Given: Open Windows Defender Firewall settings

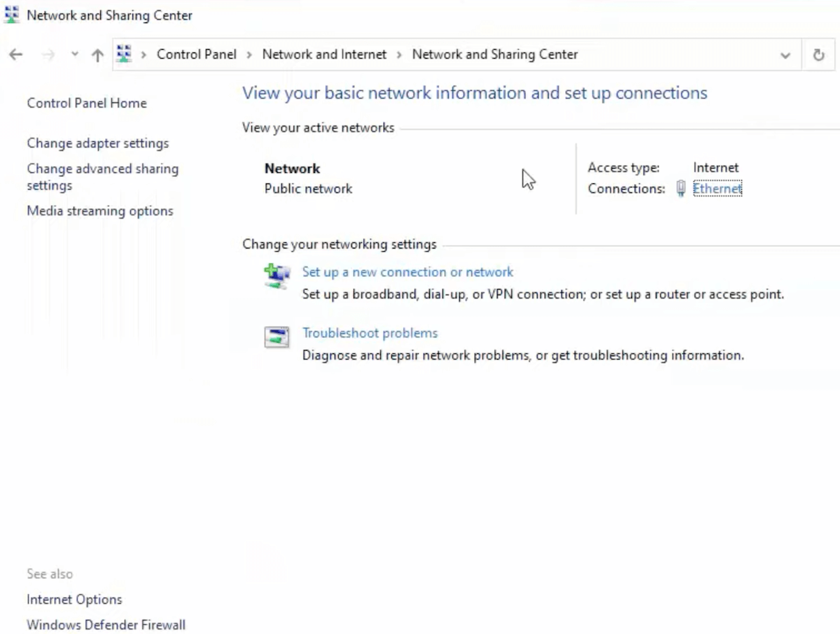Looking at the screenshot, I should (x=106, y=624).
